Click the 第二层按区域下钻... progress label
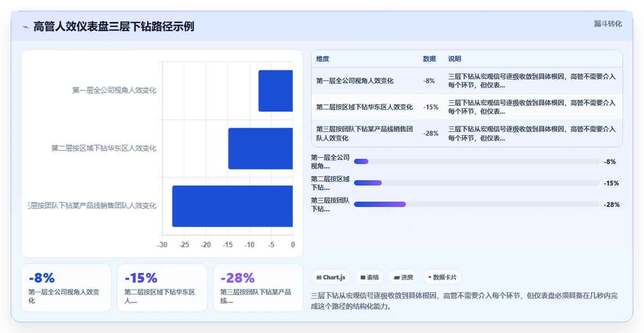 click(x=330, y=183)
